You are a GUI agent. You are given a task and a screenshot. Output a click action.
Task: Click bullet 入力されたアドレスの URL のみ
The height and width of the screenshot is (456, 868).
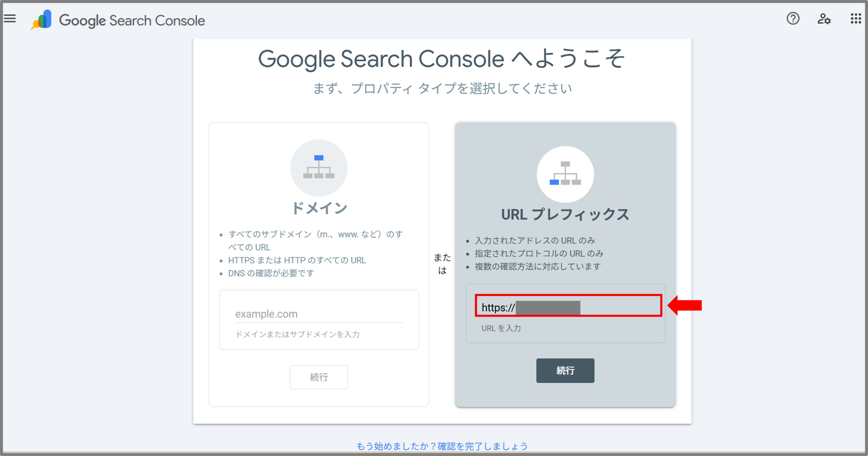[x=535, y=240]
